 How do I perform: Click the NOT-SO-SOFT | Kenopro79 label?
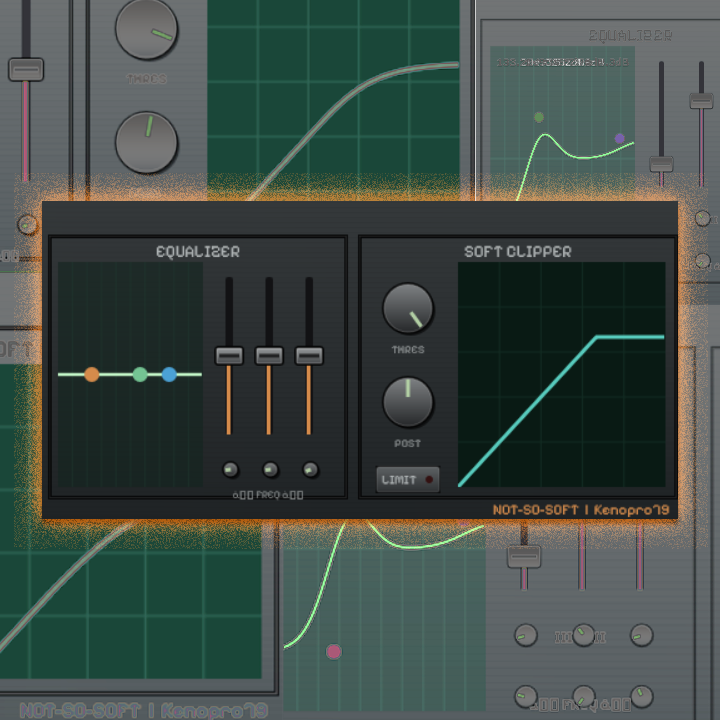tap(581, 510)
